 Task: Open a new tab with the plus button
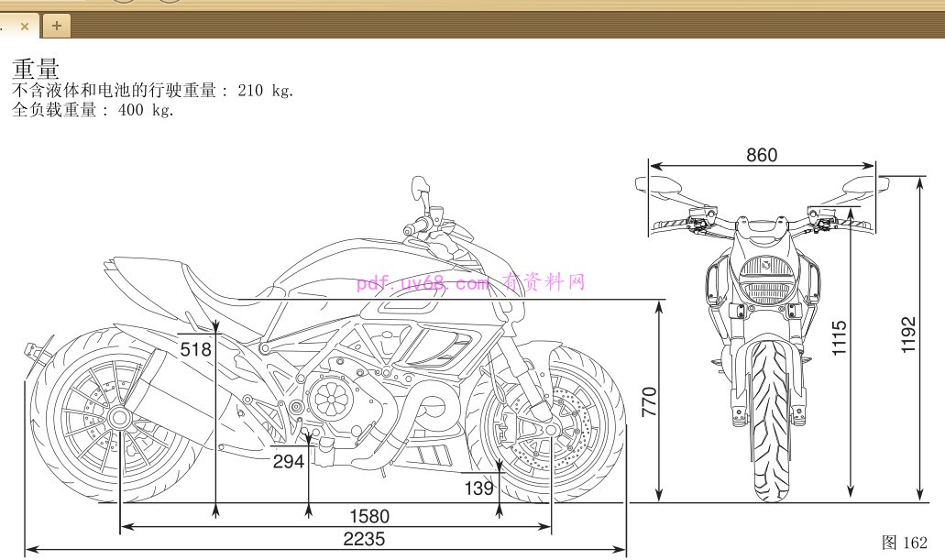click(56, 26)
